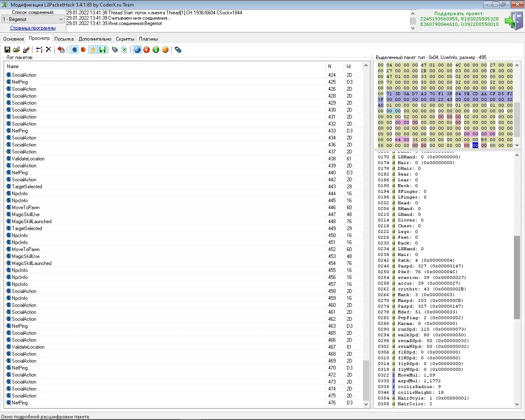Select the MagicSkillUse packet number 453

[184, 256]
